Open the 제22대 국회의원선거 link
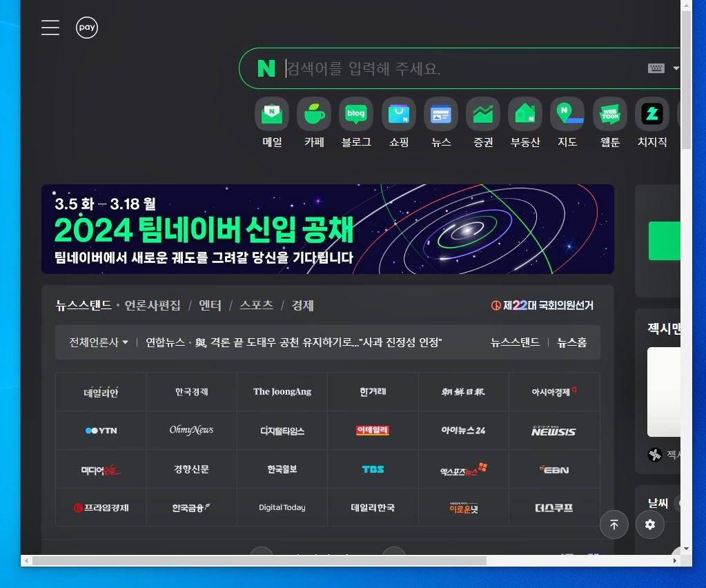Image resolution: width=706 pixels, height=588 pixels. [x=542, y=305]
